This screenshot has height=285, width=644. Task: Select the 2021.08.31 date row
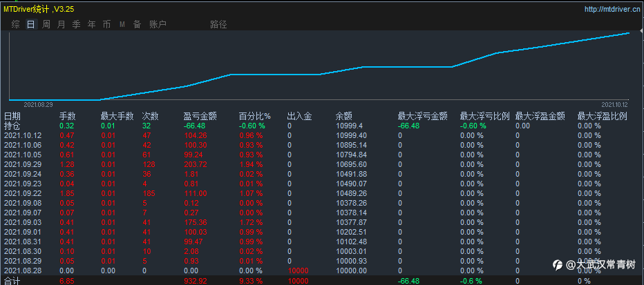coord(322,242)
